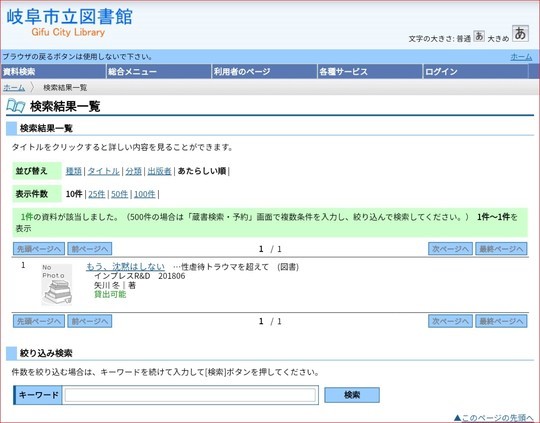Sort results by 種類
540x423 pixels.
tap(74, 171)
